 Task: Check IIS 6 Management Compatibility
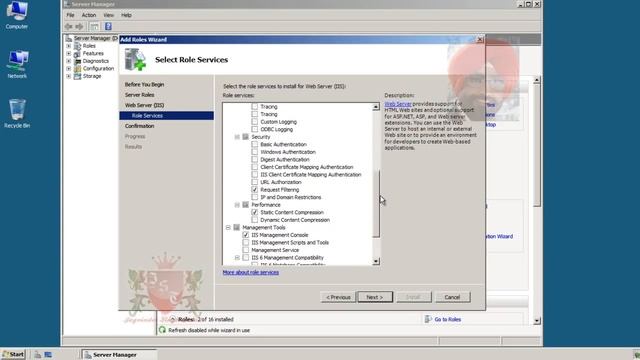[x=246, y=258]
